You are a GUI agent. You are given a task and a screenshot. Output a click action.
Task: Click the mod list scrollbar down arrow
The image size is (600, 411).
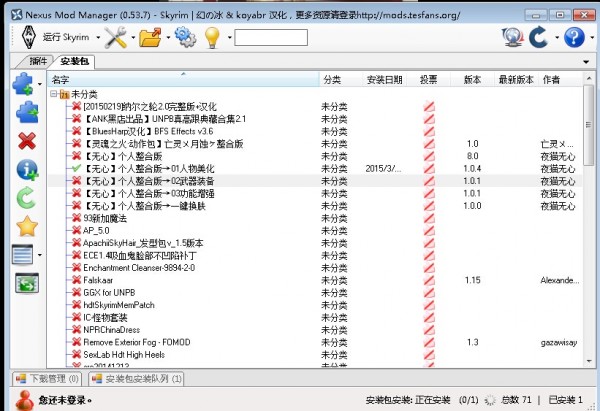coord(588,361)
